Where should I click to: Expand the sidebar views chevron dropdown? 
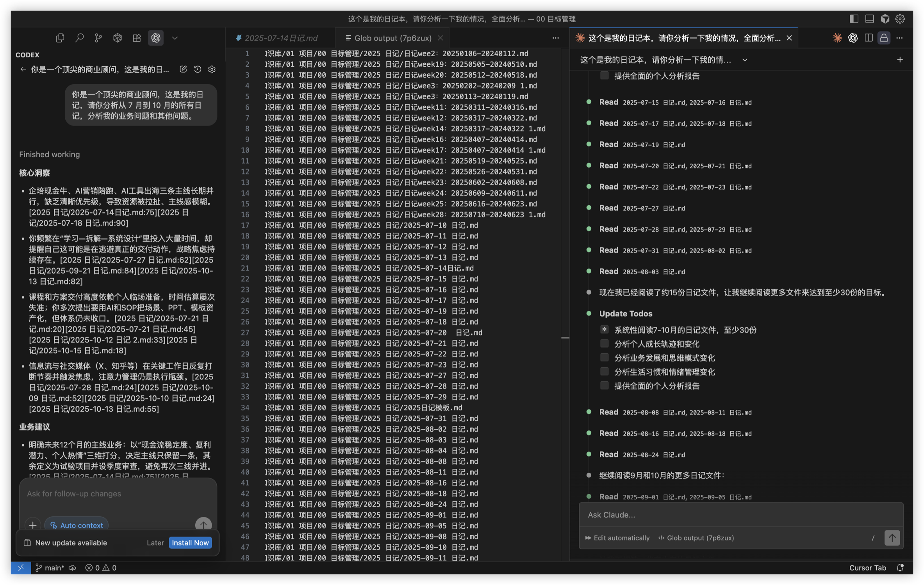(175, 38)
